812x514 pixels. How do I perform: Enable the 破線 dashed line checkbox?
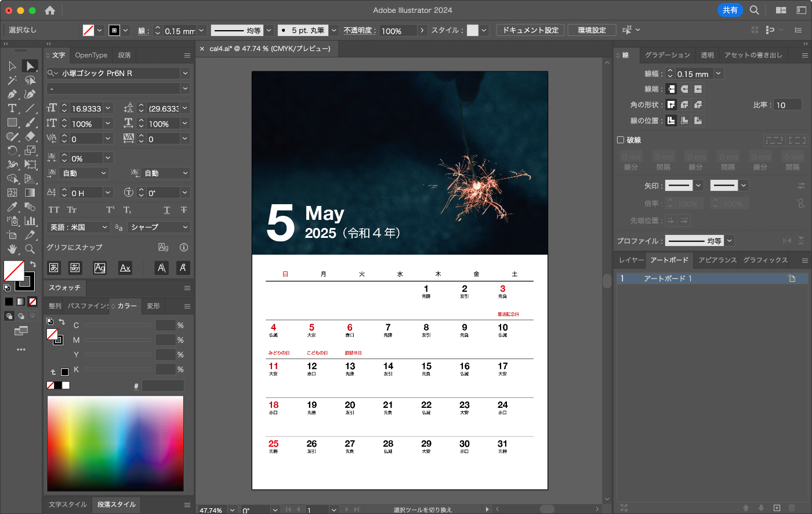[621, 140]
